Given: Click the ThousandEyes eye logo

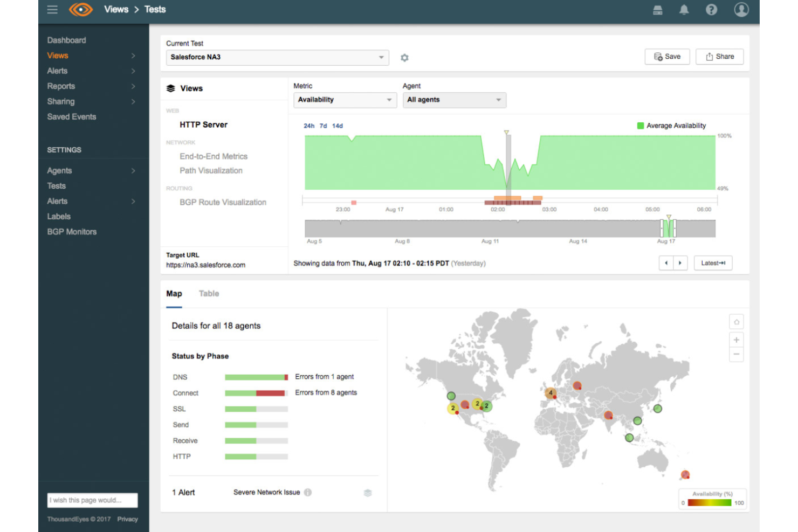Looking at the screenshot, I should click(80, 9).
